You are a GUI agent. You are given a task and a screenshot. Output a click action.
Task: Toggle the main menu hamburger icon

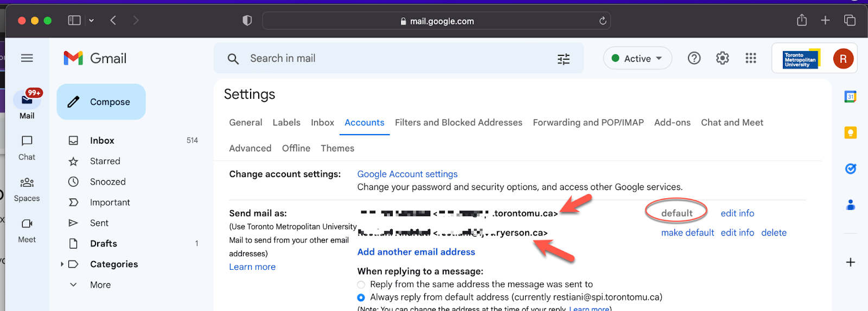(x=27, y=58)
